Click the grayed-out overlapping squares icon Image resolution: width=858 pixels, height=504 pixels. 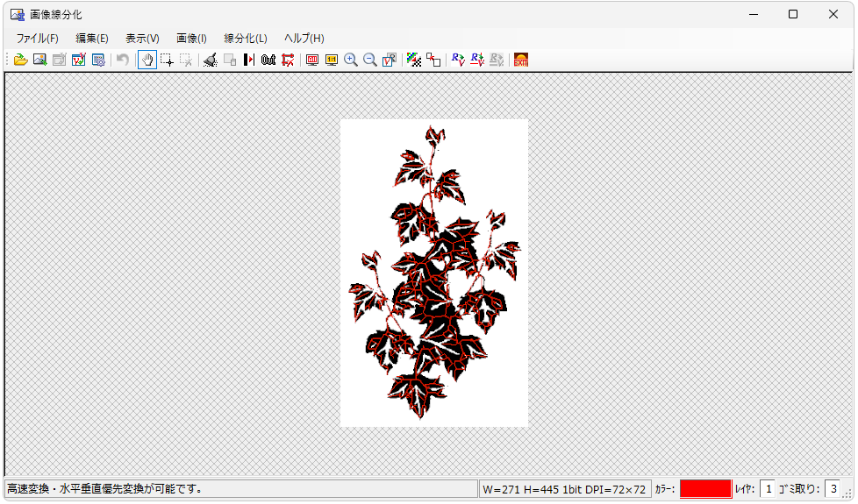point(230,60)
